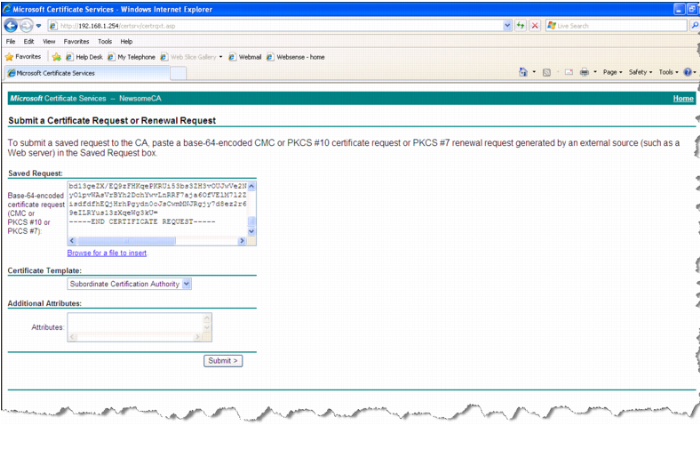
Task: Open the File menu
Action: (10, 42)
